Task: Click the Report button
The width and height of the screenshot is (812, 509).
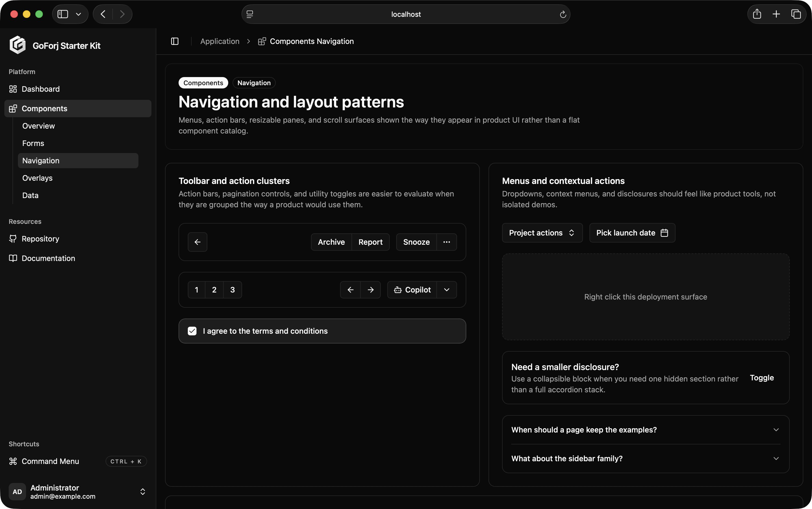Action: point(370,242)
